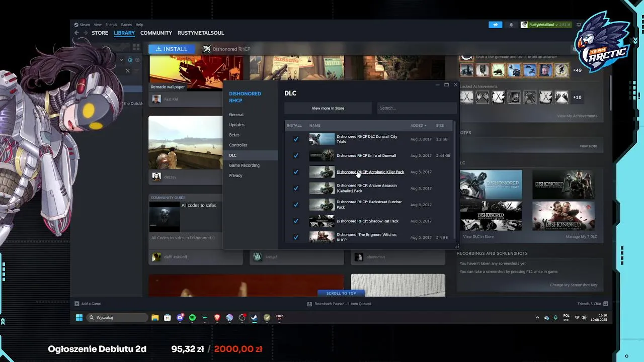Show the +49 more unlocked achievements

pyautogui.click(x=577, y=70)
